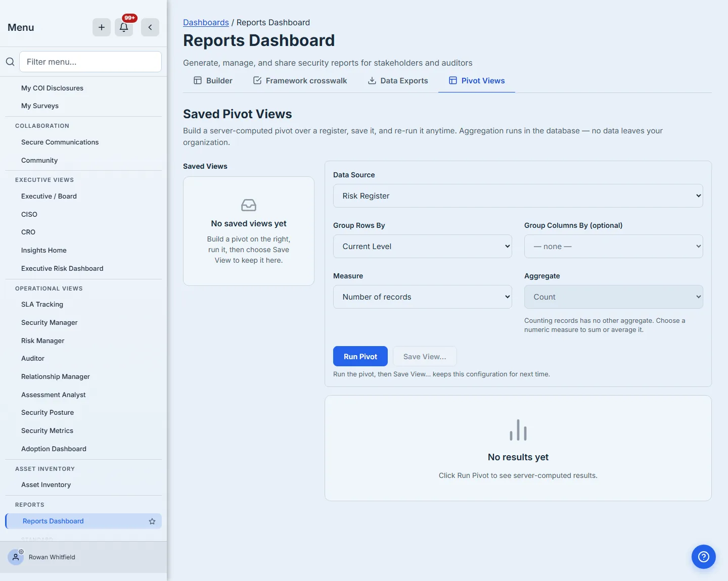
Task: Open the help question mark button
Action: [x=704, y=557]
